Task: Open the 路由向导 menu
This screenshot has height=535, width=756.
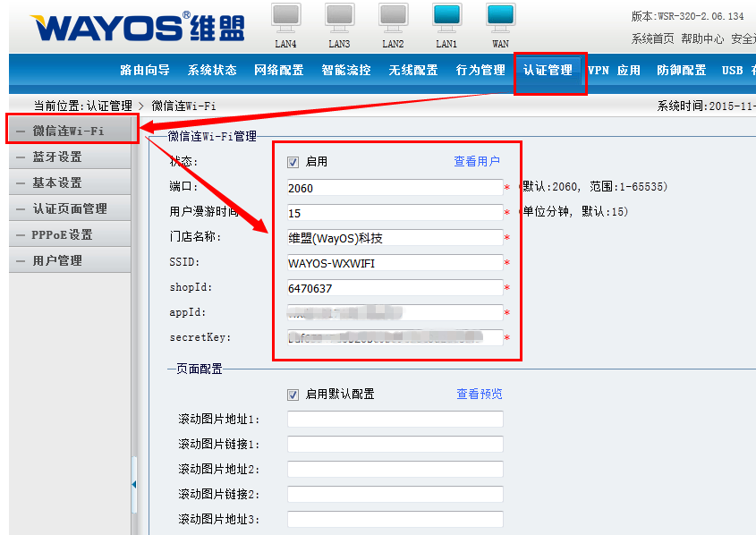Action: click(145, 71)
